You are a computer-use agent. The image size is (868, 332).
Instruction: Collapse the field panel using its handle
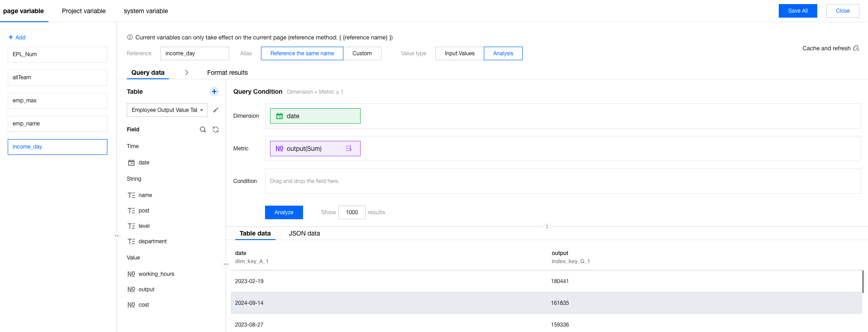click(226, 264)
